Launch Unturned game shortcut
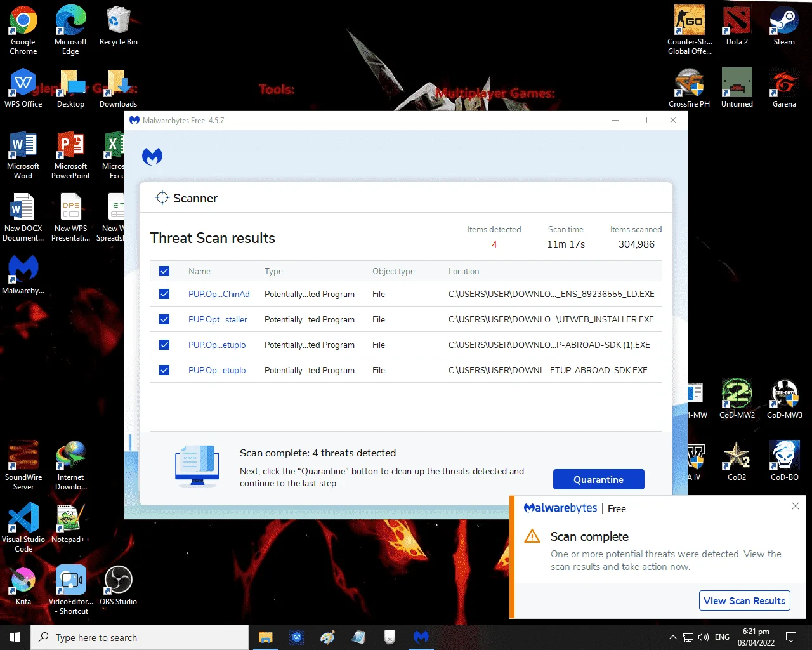This screenshot has height=650, width=812. pyautogui.click(x=737, y=88)
